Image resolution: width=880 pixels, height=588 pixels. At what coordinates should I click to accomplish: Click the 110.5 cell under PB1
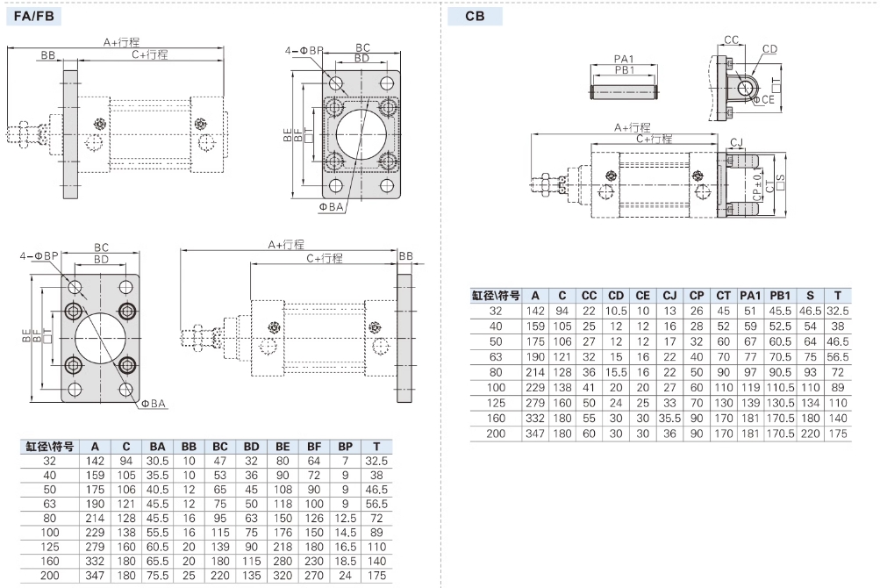780,388
